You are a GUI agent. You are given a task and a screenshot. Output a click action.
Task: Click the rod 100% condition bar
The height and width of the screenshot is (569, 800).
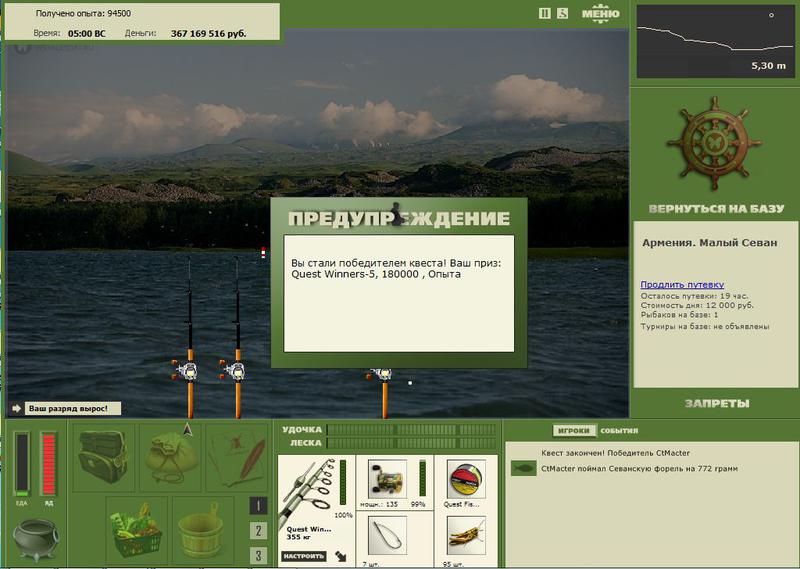click(343, 483)
